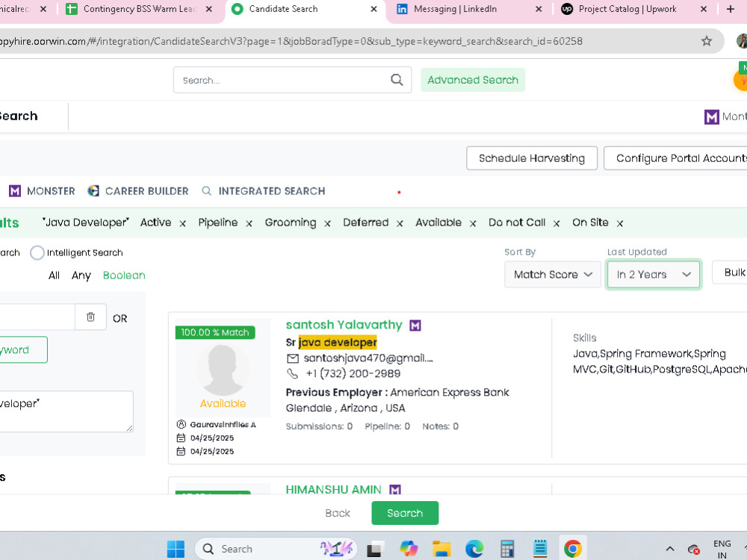
Task: Remove the Available filter chip
Action: point(473,223)
